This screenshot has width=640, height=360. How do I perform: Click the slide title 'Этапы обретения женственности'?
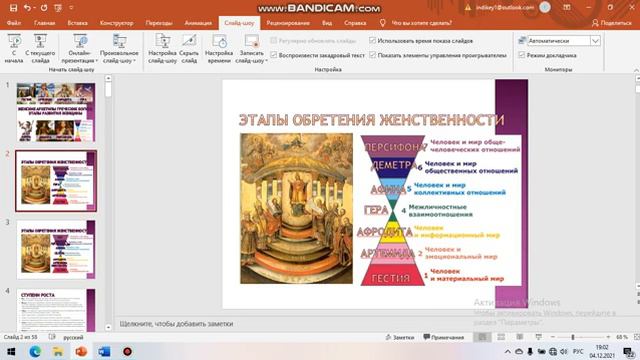[x=371, y=120]
